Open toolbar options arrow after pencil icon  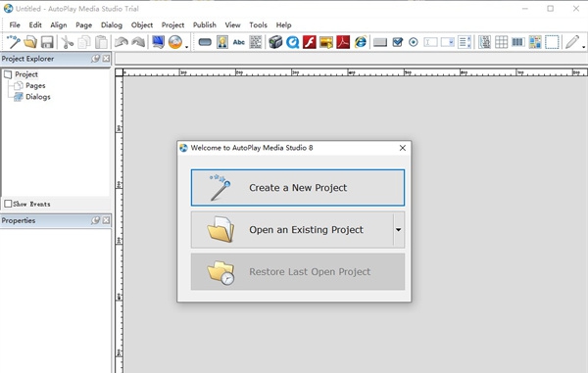(584, 47)
